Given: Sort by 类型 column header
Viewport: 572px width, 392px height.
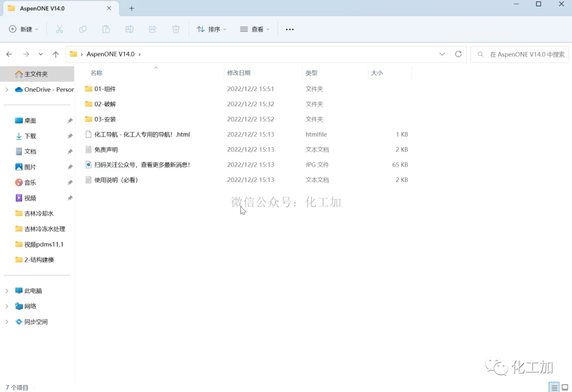Looking at the screenshot, I should click(x=311, y=73).
